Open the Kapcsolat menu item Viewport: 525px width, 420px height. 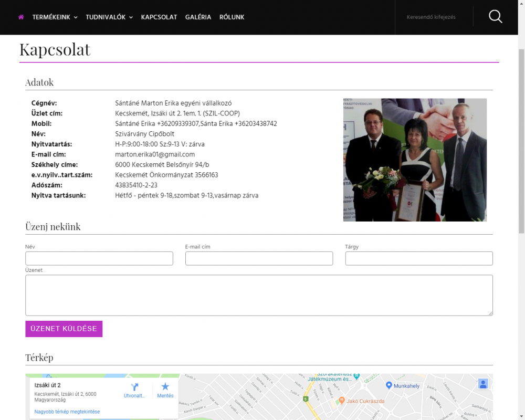159,17
